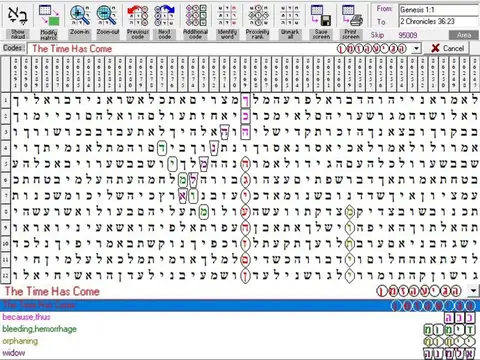Click the red X Cancel button
480x360 pixels.
446,48
